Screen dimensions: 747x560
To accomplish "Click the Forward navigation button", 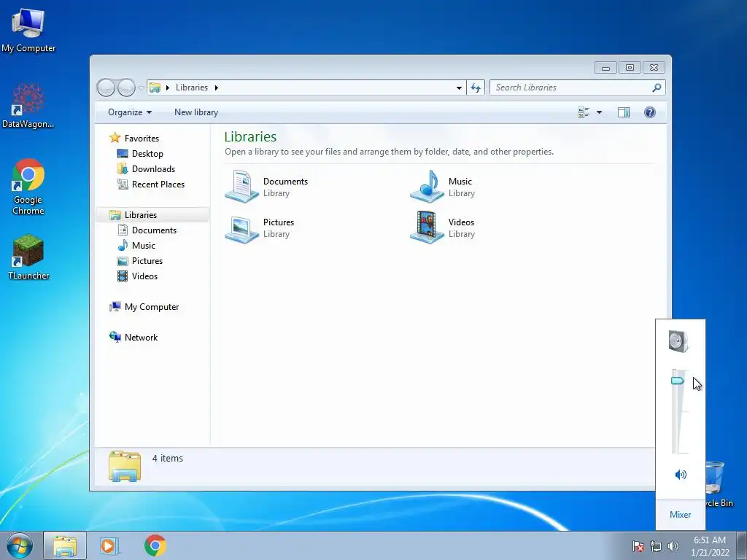I will [x=126, y=87].
